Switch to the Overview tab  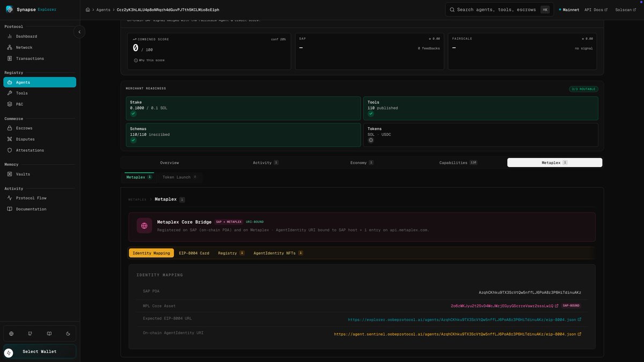(x=170, y=162)
